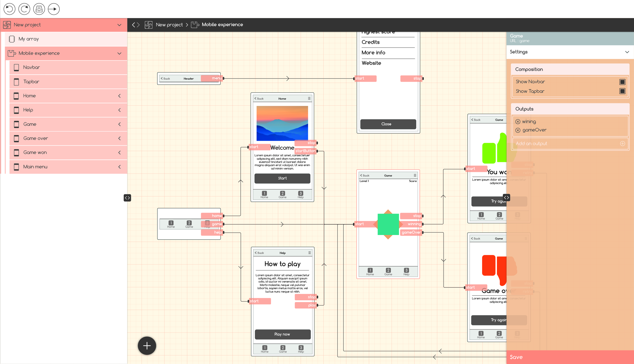Click the code brackets icon in the breadcrumb bar
This screenshot has height=364, width=634.
(136, 25)
